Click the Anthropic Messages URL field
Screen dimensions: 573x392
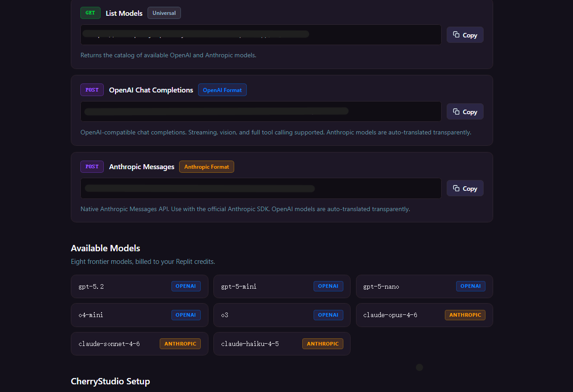(x=261, y=188)
